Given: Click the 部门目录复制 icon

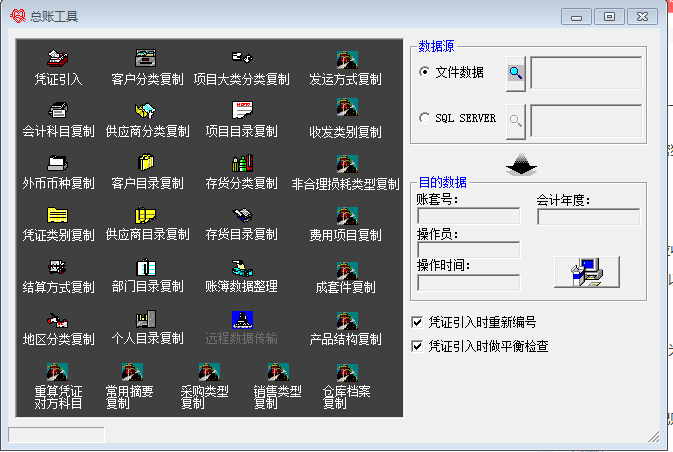Looking at the screenshot, I should pos(146,267).
